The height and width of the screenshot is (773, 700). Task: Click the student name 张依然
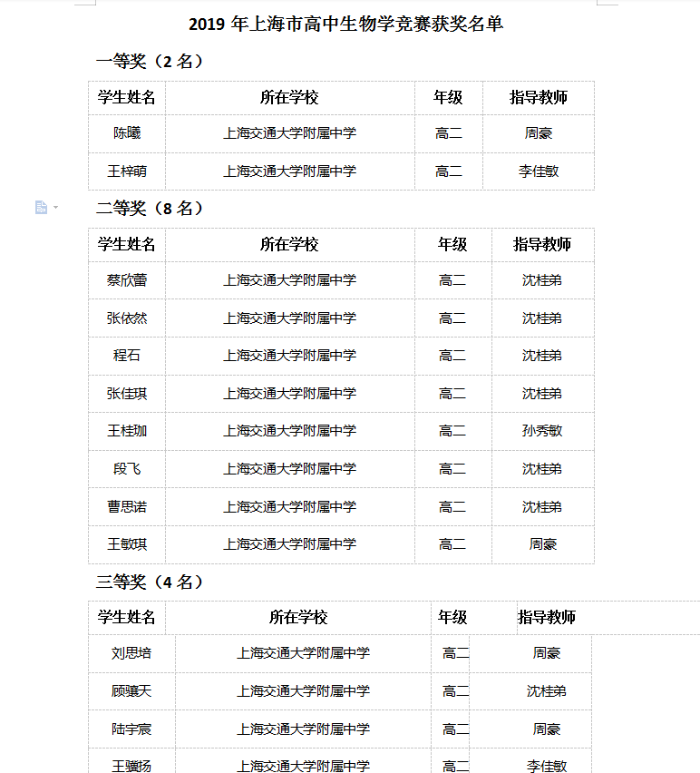127,318
